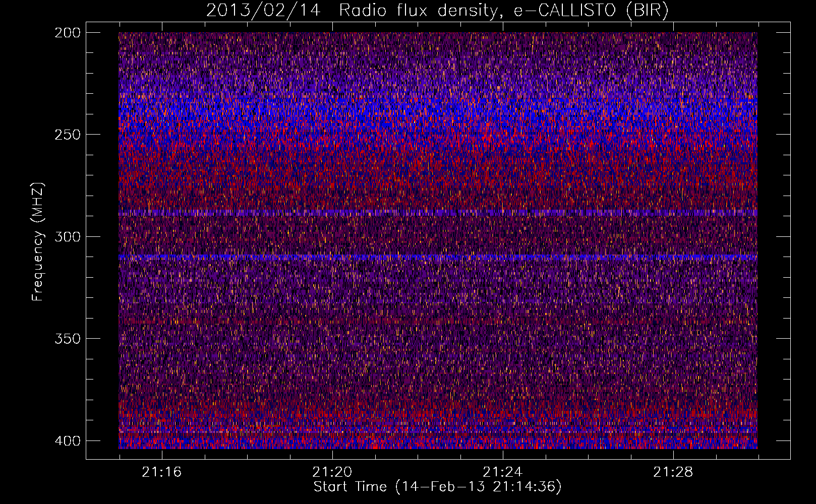Click the 400 frequency tick label
The height and width of the screenshot is (504, 816).
pyautogui.click(x=68, y=441)
